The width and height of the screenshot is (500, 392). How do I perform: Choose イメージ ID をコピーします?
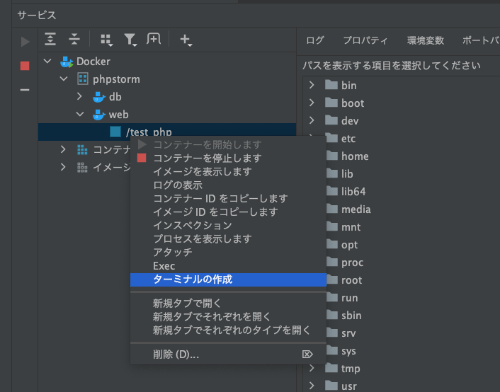[x=228, y=212]
